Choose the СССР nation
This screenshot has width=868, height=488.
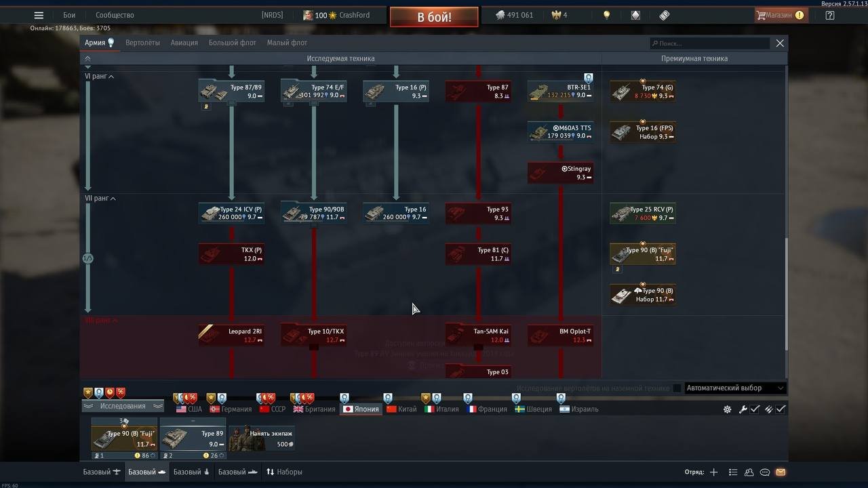coord(273,409)
